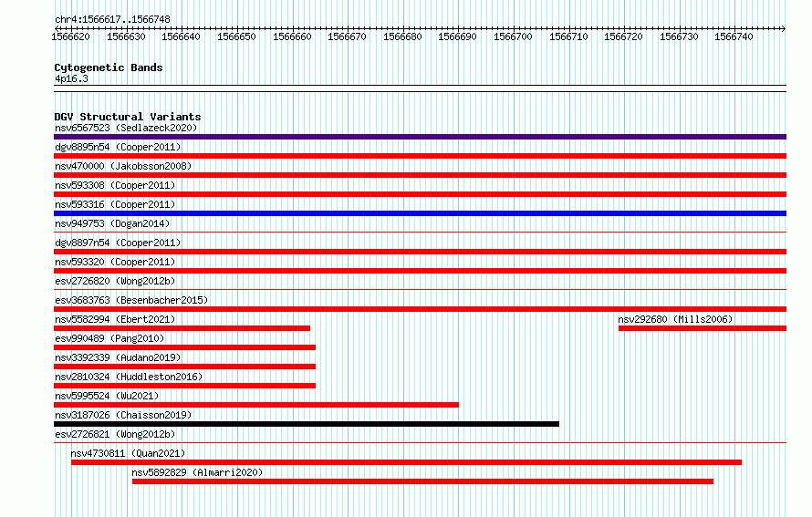
Task: Click the red nsv292680 variant bar
Action: (x=703, y=328)
